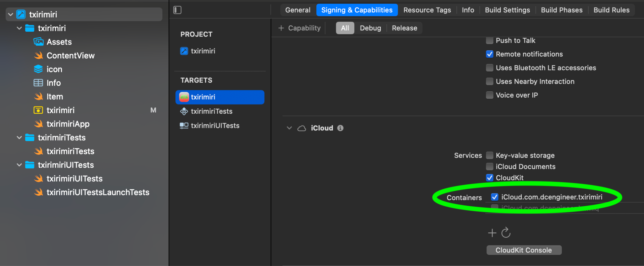Viewport: 644px width, 266px height.
Task: Select the Debug configuration filter
Action: 370,28
